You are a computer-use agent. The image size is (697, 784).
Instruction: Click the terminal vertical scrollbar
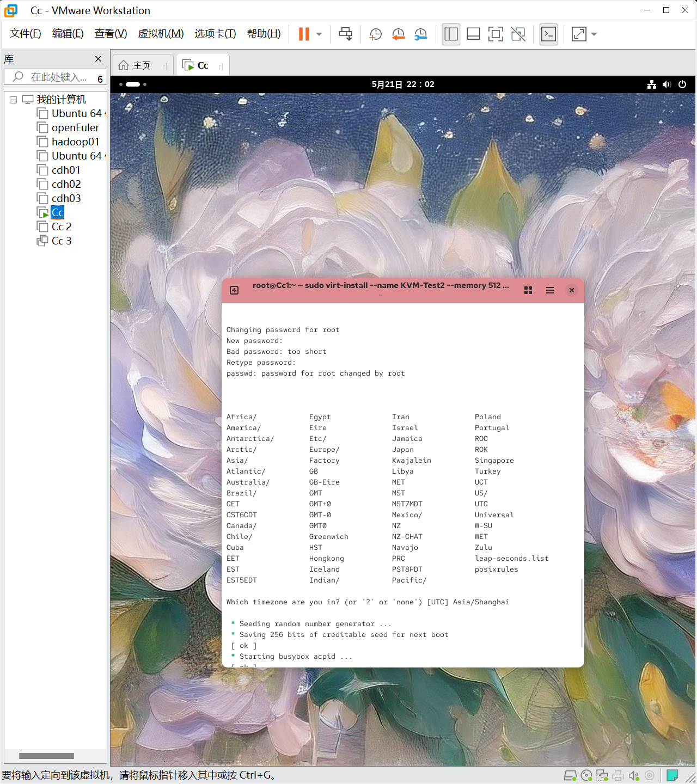[582, 612]
